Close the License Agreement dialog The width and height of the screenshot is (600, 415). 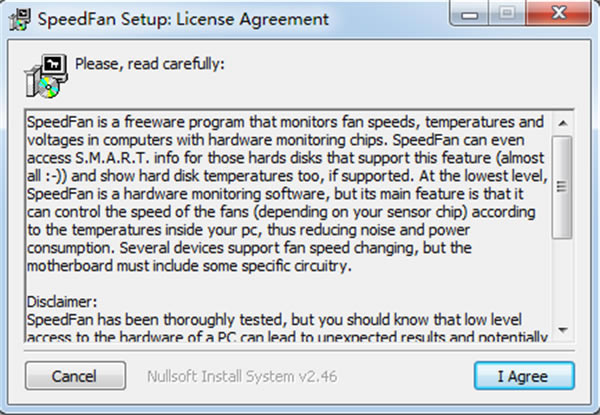point(559,14)
